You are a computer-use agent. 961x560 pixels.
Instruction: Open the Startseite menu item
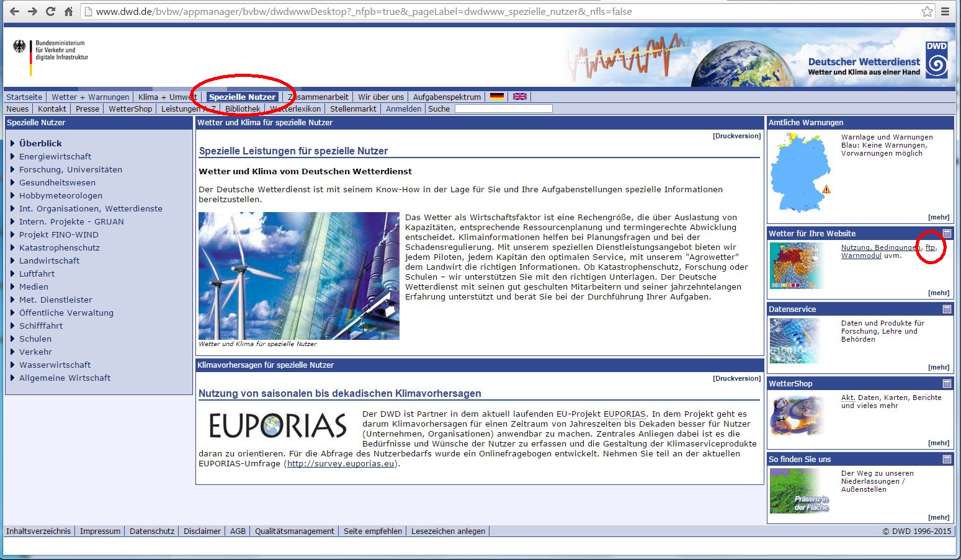click(24, 97)
